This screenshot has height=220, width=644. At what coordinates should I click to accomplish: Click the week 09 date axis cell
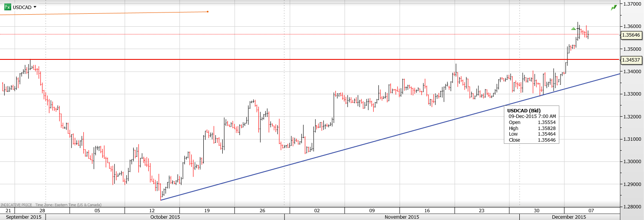[372, 211]
